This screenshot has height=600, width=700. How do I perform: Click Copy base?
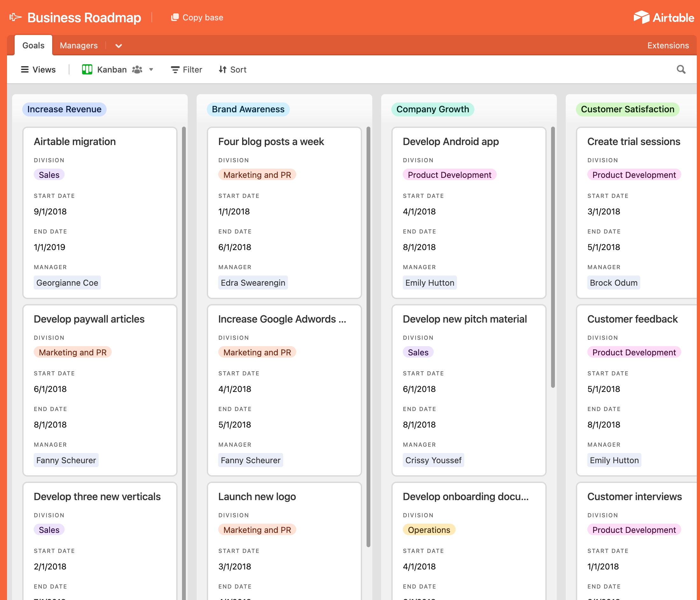pyautogui.click(x=197, y=17)
